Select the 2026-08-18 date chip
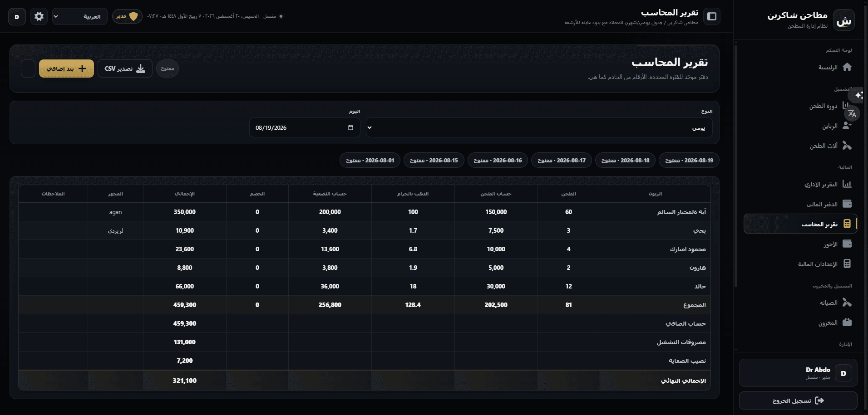 pos(625,160)
